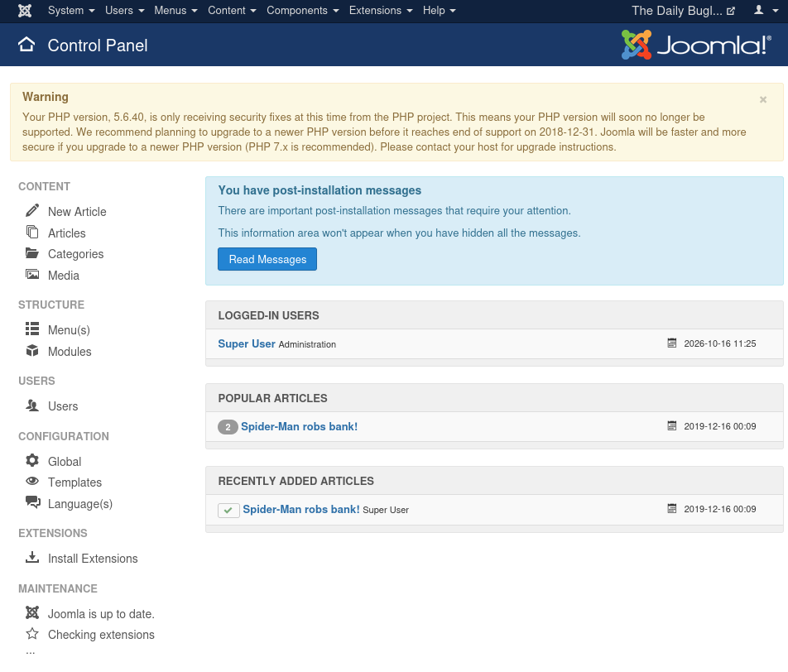The height and width of the screenshot is (672, 788).
Task: Open the user account menu
Action: (766, 11)
